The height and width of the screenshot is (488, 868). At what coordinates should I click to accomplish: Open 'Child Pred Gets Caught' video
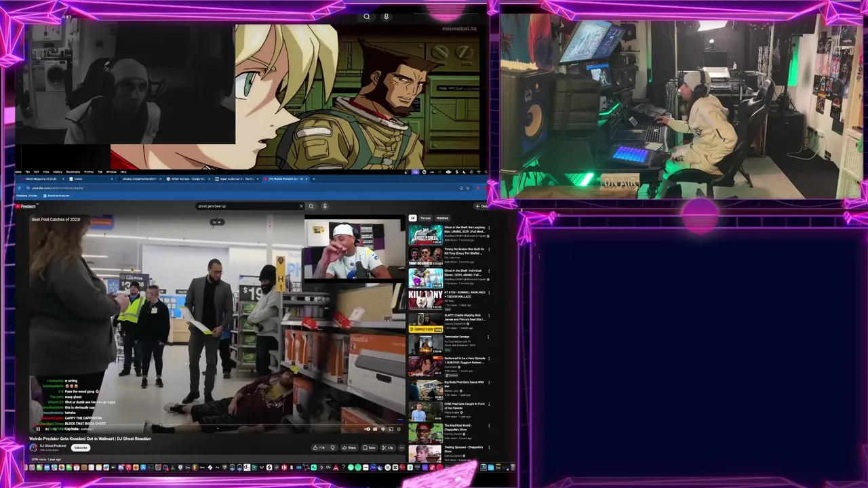coord(425,411)
